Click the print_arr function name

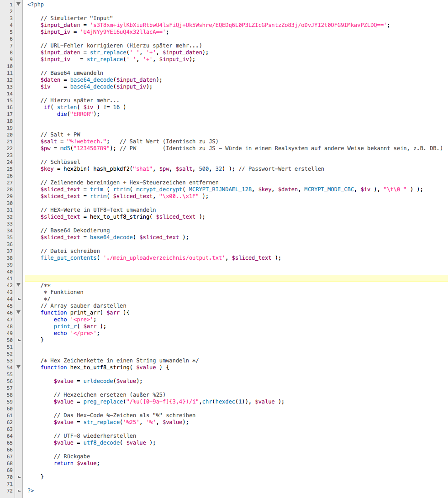[x=85, y=313]
